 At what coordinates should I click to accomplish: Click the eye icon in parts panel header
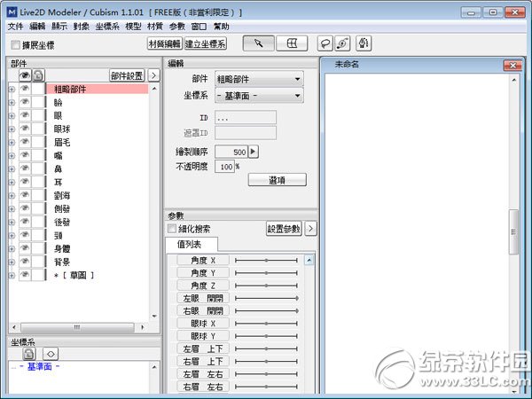coord(25,75)
